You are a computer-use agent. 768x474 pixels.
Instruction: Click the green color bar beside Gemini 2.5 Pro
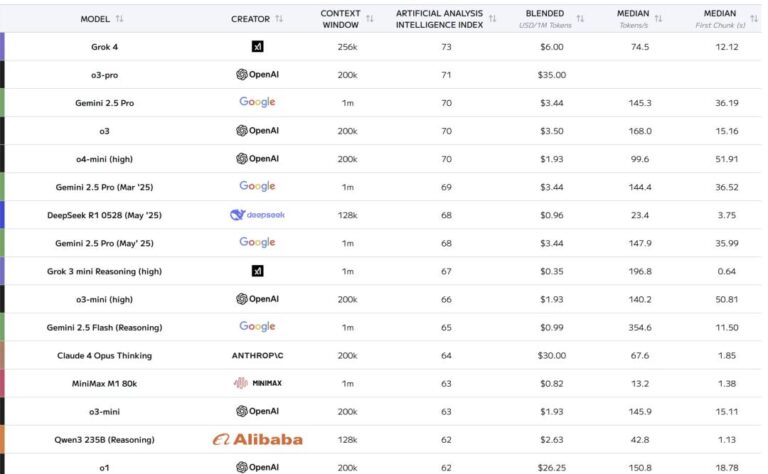click(x=3, y=102)
